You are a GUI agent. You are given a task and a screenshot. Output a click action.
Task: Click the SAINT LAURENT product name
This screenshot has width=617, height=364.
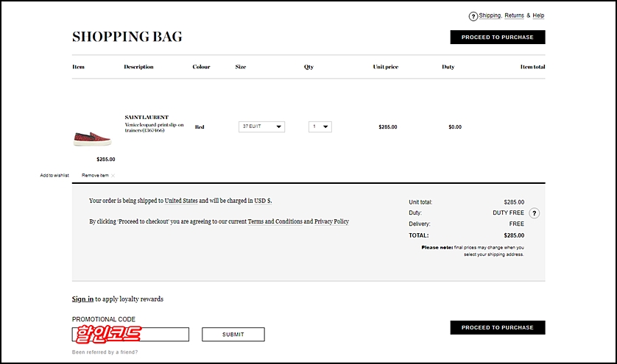pyautogui.click(x=147, y=117)
